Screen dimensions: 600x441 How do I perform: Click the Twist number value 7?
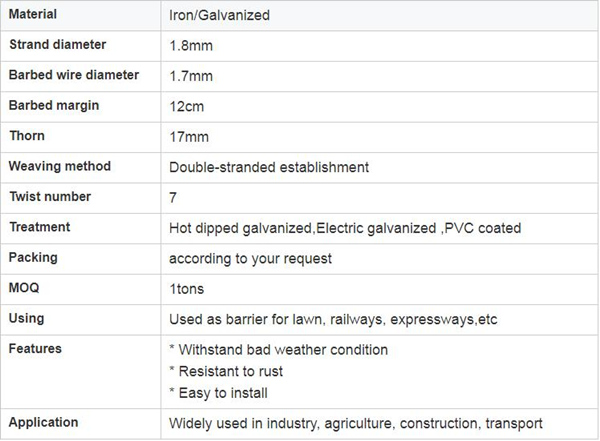point(173,198)
